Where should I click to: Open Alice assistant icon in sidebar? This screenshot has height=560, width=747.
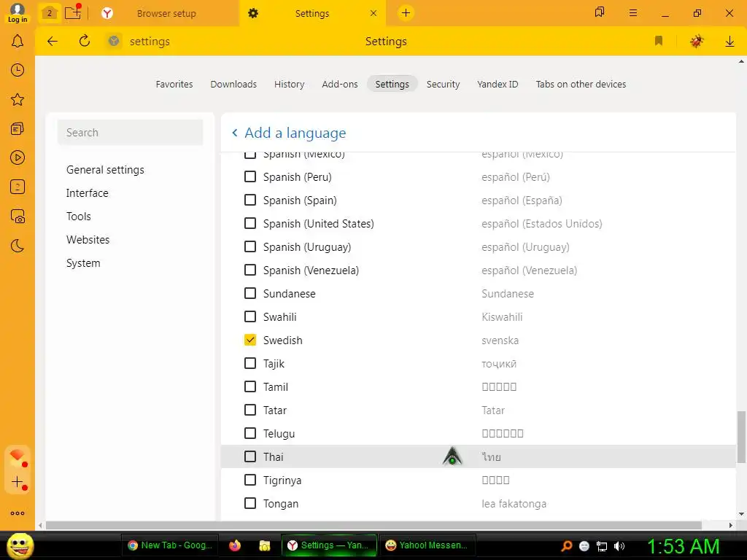tap(18, 457)
